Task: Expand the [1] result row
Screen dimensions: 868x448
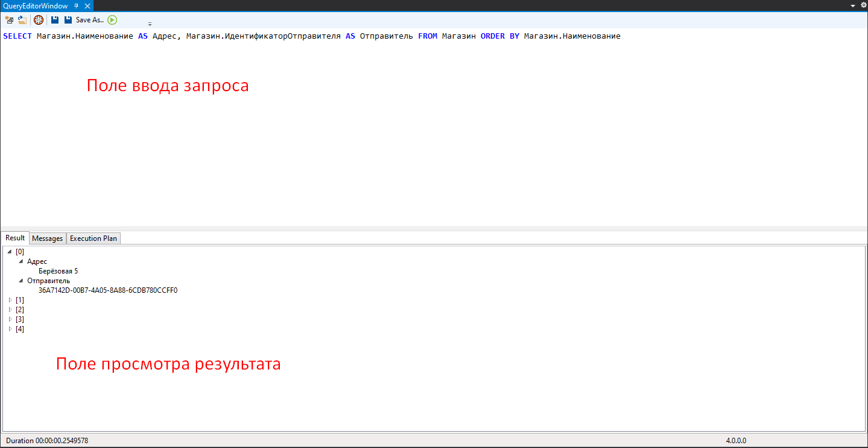Action: 10,300
